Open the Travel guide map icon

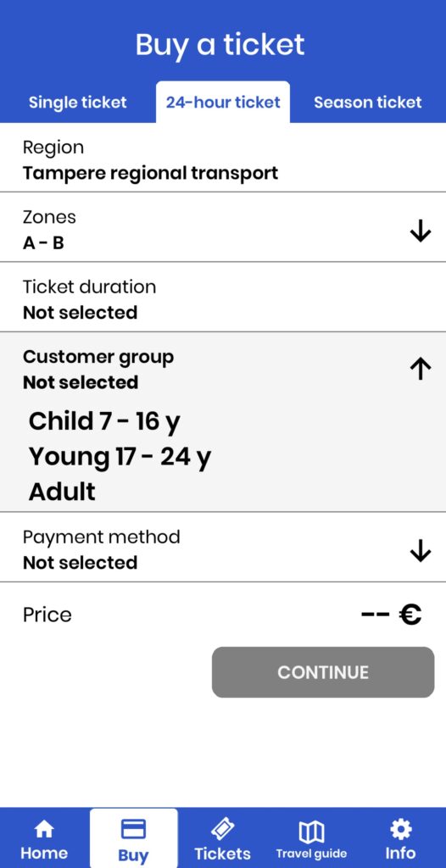tap(311, 832)
